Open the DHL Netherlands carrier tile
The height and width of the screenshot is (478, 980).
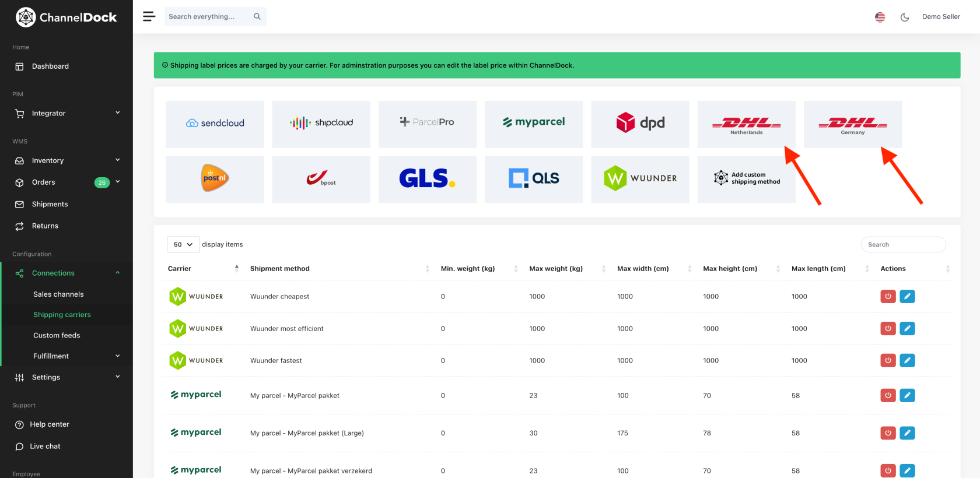tap(746, 124)
